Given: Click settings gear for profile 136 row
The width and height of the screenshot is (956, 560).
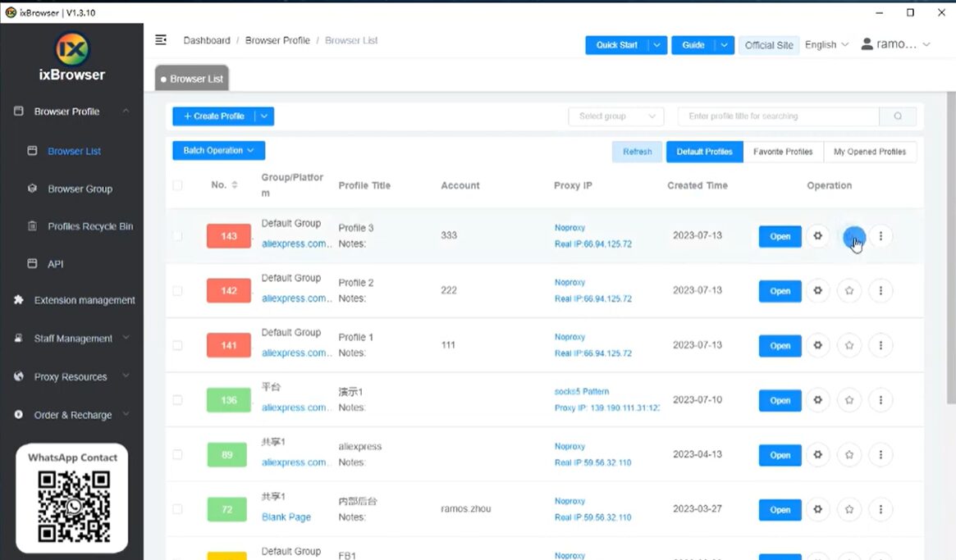Looking at the screenshot, I should [817, 400].
